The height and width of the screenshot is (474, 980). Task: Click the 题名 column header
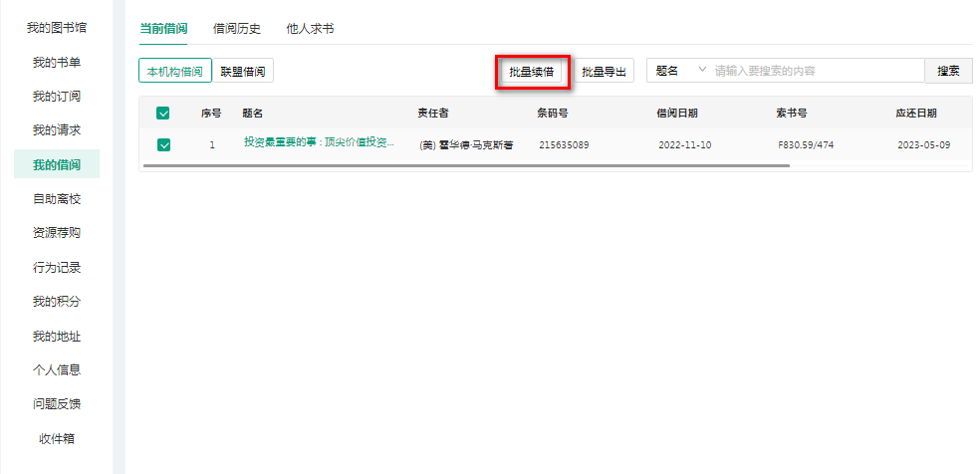(253, 114)
